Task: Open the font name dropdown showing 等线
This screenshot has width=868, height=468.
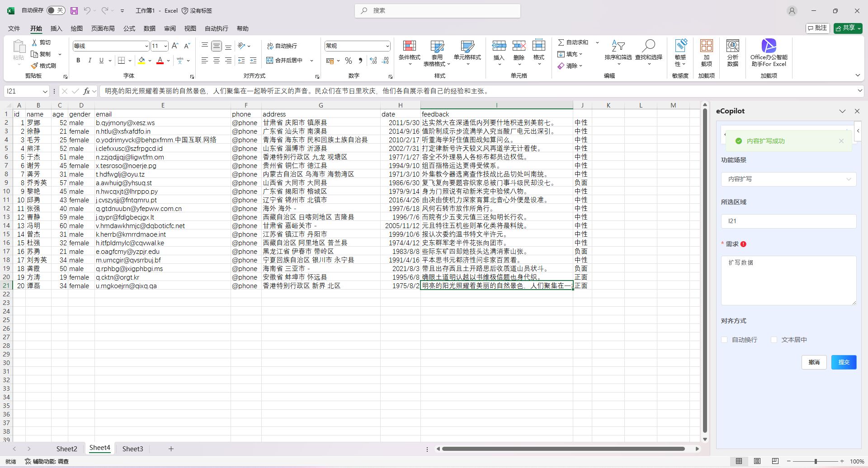Action: pyautogui.click(x=146, y=46)
